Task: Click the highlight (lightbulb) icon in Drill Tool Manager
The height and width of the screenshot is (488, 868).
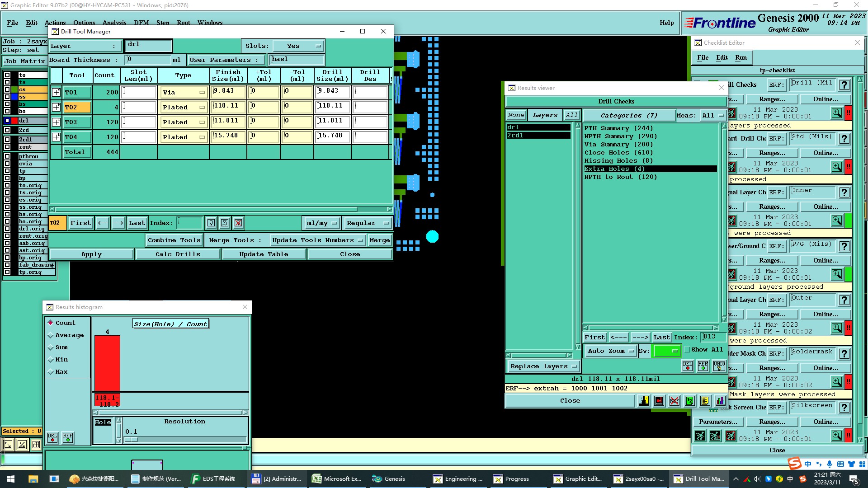Action: click(211, 223)
